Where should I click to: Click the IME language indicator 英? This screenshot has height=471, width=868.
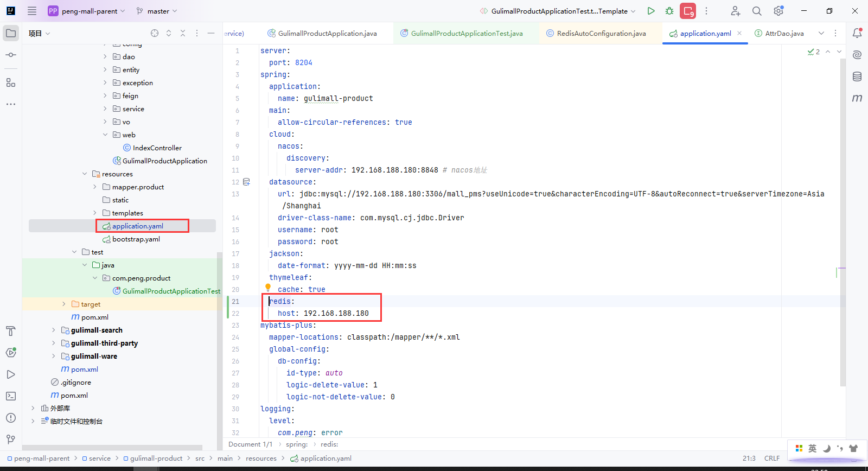coord(812,448)
